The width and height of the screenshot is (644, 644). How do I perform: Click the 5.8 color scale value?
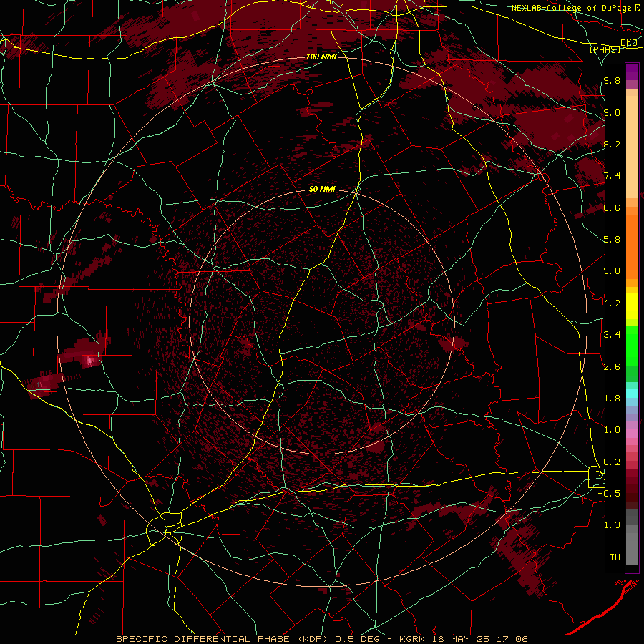[612, 240]
